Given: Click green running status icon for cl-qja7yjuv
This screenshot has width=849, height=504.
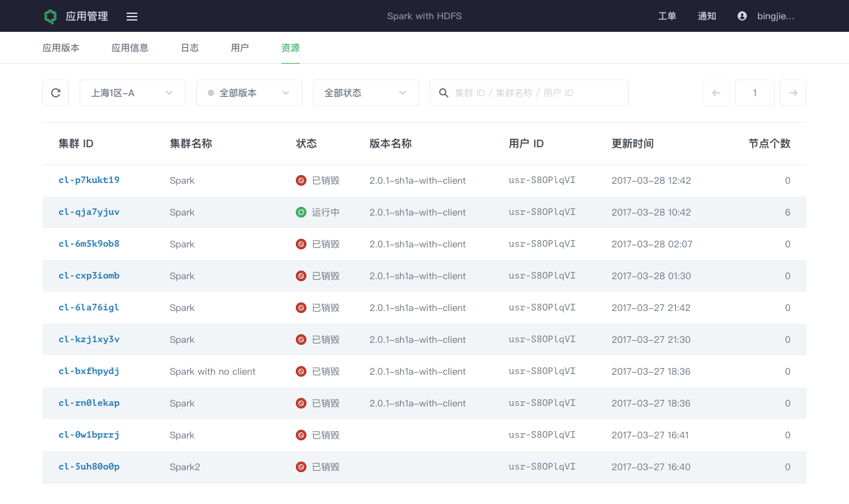Looking at the screenshot, I should click(x=301, y=212).
